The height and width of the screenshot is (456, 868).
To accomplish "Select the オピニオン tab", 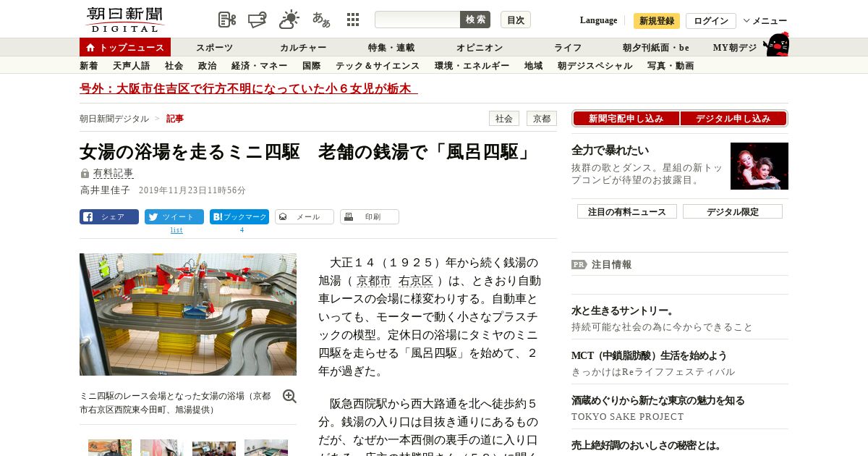I will [480, 48].
